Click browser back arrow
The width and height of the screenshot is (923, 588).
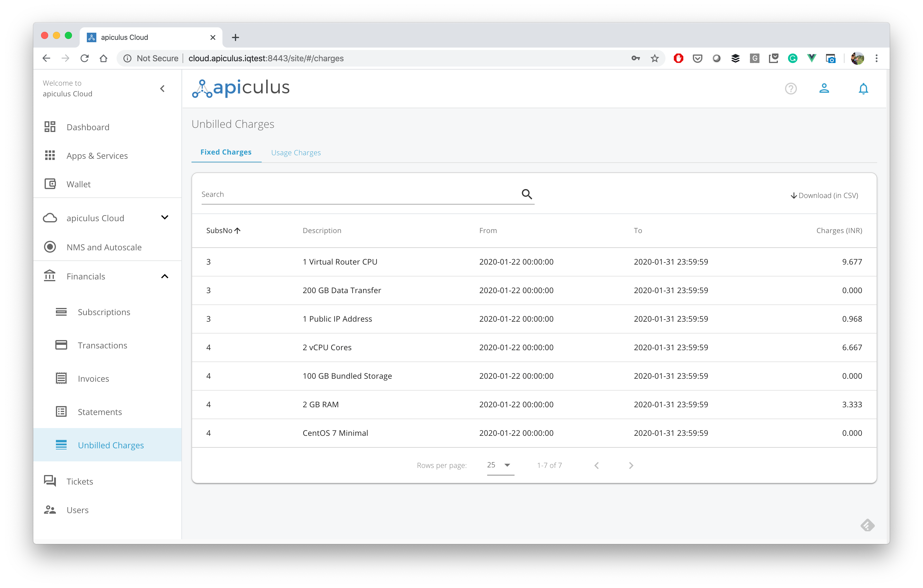click(46, 58)
